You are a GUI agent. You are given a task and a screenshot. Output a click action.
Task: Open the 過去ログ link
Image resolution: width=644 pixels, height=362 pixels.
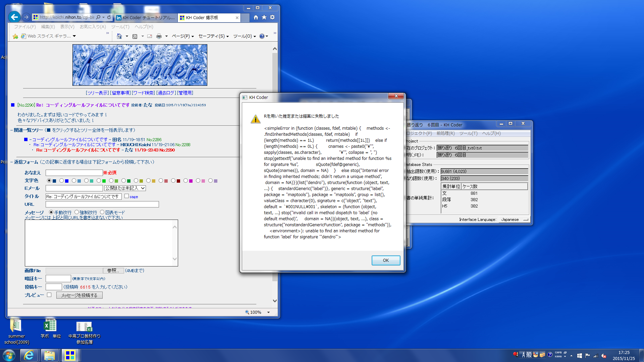pos(166,93)
